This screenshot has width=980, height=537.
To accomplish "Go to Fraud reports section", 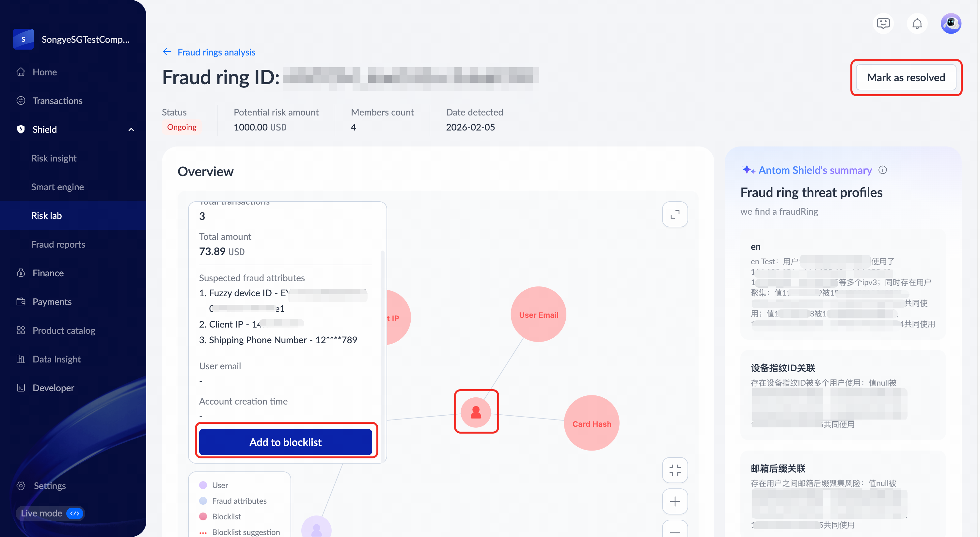I will [58, 244].
